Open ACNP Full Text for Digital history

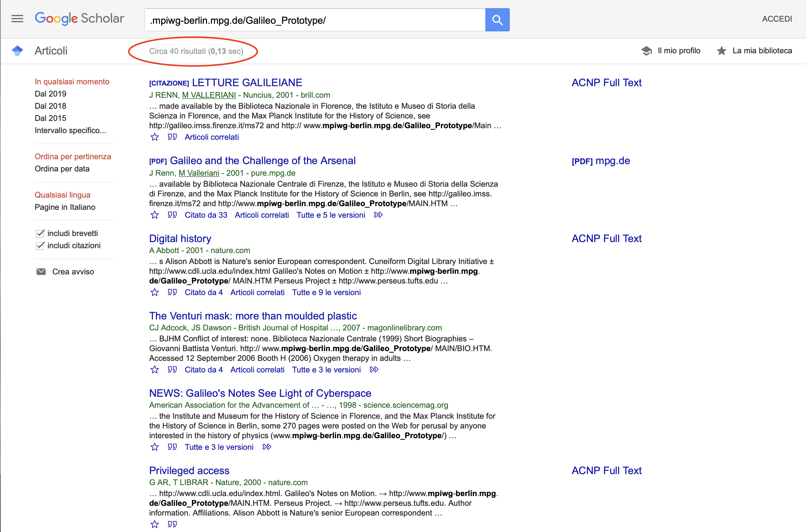(x=607, y=238)
